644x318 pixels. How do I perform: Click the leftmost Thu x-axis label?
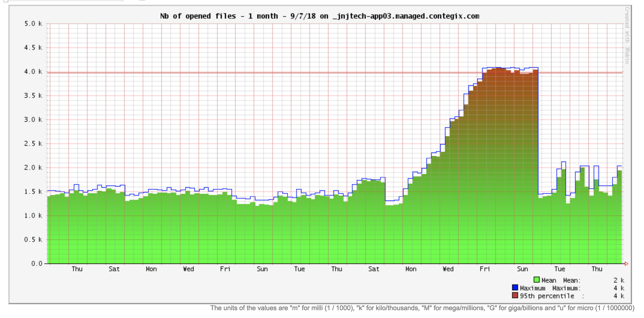pos(77,269)
